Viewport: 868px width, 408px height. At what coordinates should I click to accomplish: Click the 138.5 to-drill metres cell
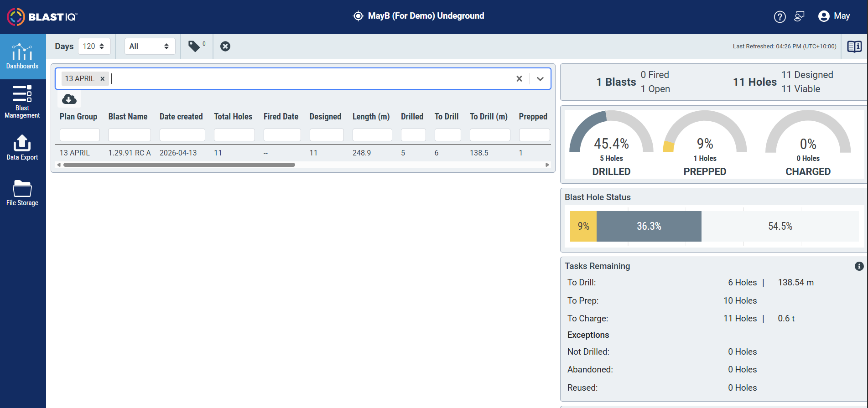point(479,153)
